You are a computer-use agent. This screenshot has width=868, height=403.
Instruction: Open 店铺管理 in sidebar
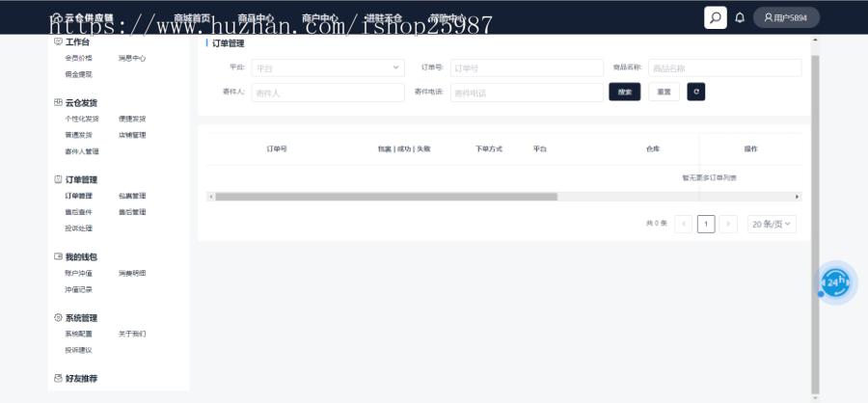tap(132, 135)
